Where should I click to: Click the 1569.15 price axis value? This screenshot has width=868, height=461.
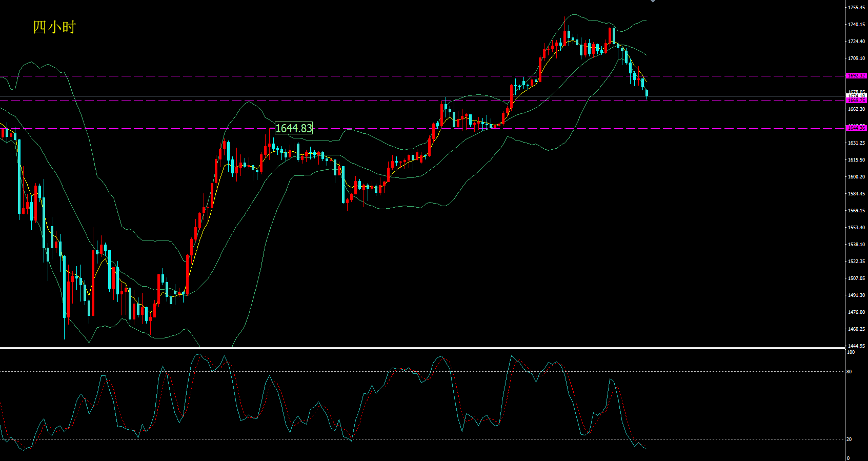point(856,211)
